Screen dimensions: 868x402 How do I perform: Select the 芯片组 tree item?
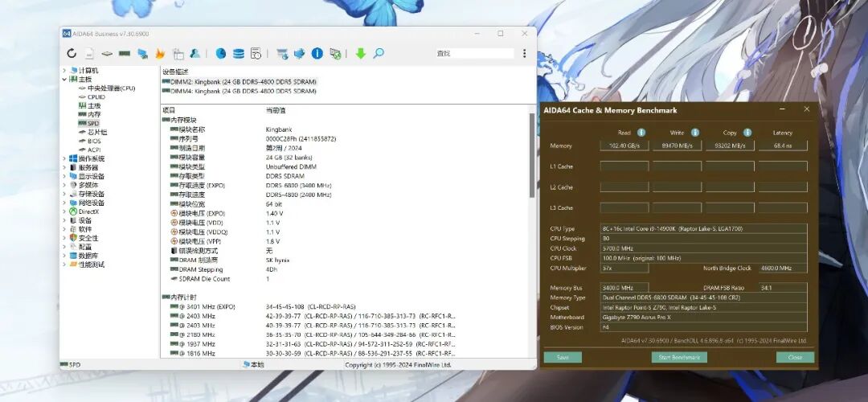tap(93, 133)
